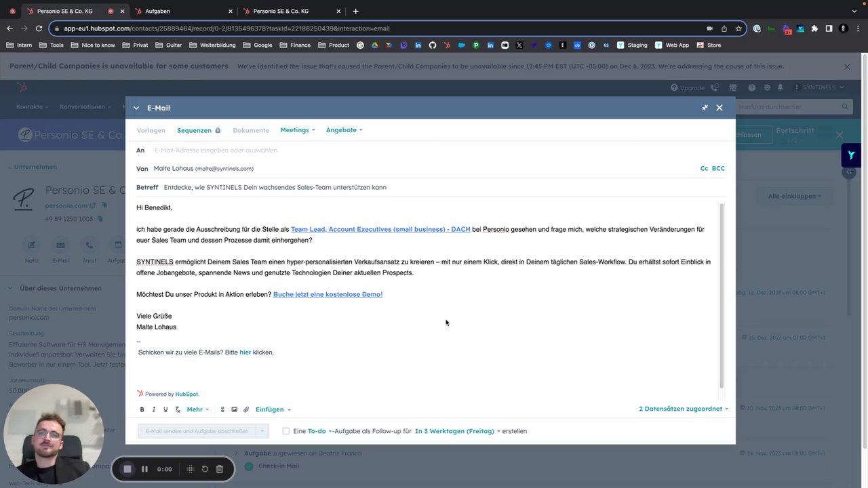Reload the page in the browser

point(39,28)
